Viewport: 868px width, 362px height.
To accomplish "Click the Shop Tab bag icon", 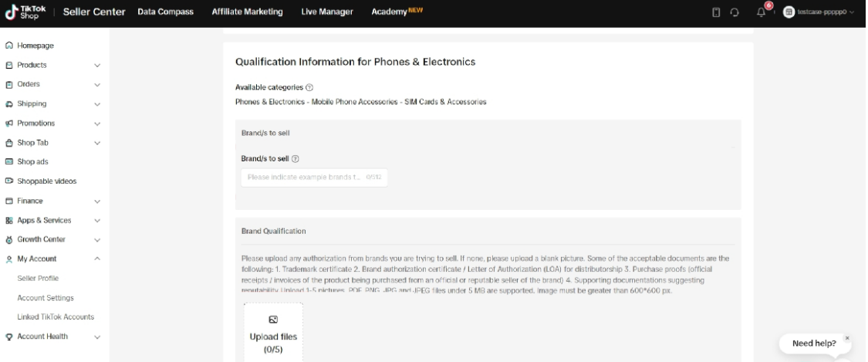I will (x=8, y=142).
